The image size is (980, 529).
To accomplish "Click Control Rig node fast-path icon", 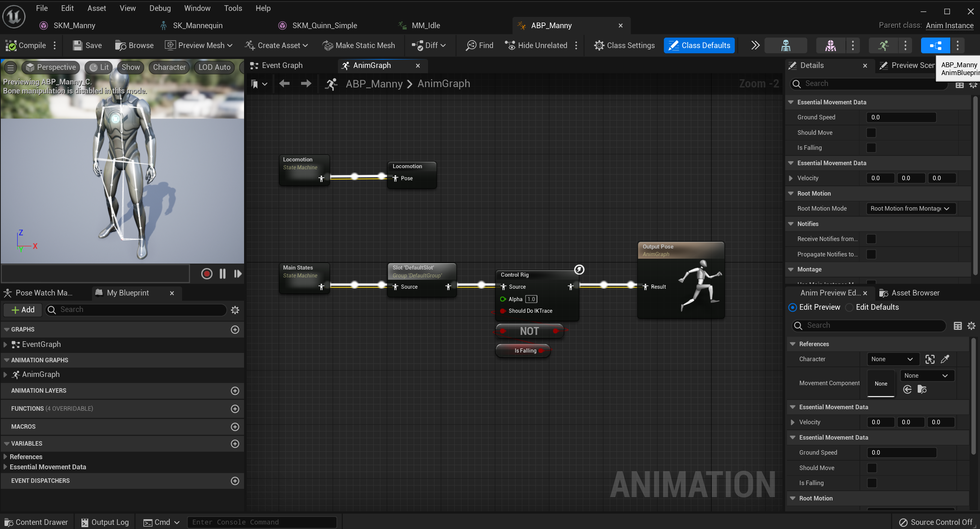I will 579,269.
